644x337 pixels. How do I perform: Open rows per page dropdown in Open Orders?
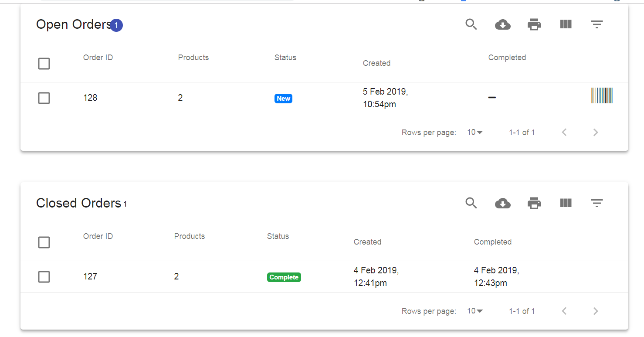click(x=475, y=133)
